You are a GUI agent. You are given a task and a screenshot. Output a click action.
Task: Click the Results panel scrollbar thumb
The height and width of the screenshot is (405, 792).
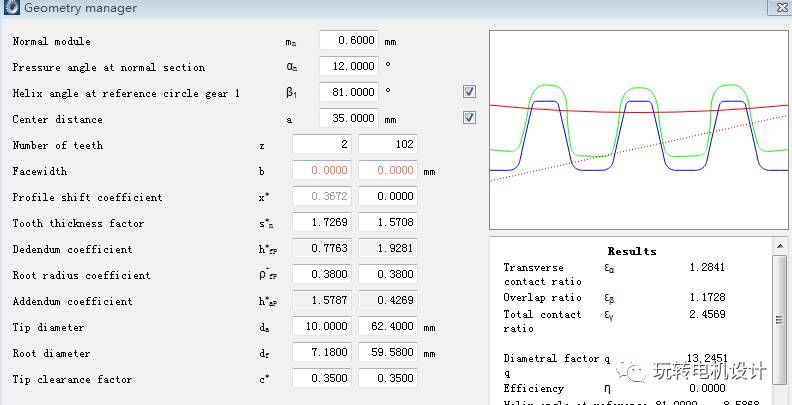(779, 321)
